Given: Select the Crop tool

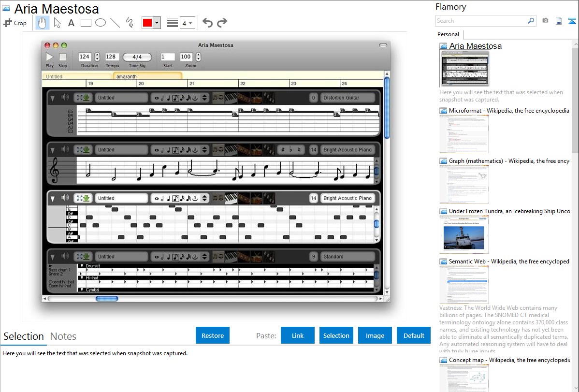Looking at the screenshot, I should click(15, 23).
